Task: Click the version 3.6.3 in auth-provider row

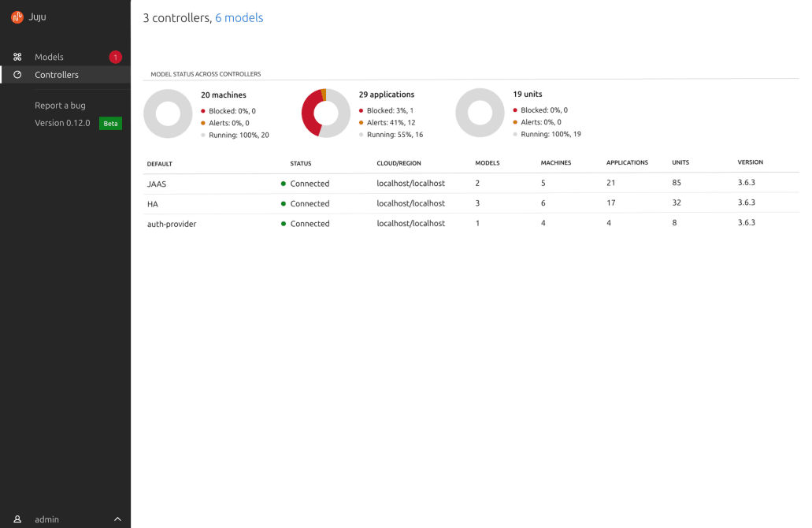Action: [x=746, y=222]
